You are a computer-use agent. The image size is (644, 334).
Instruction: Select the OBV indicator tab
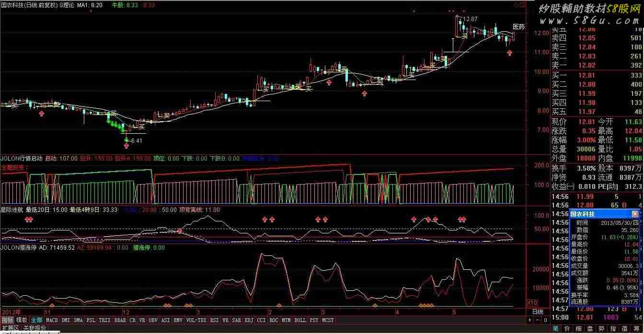pos(153,320)
